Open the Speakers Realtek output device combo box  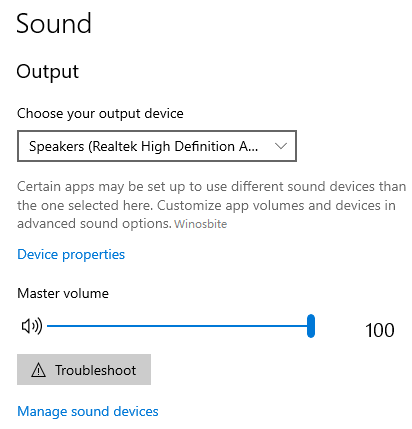tap(157, 146)
